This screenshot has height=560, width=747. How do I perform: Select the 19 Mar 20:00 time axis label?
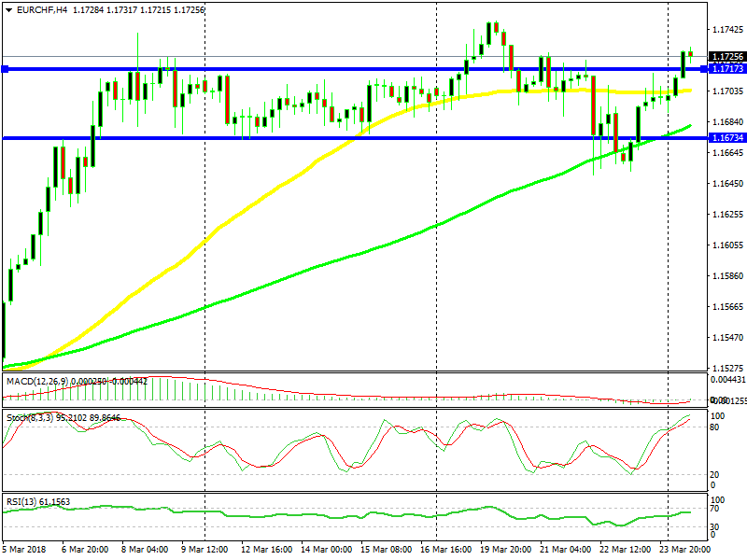[x=505, y=550]
